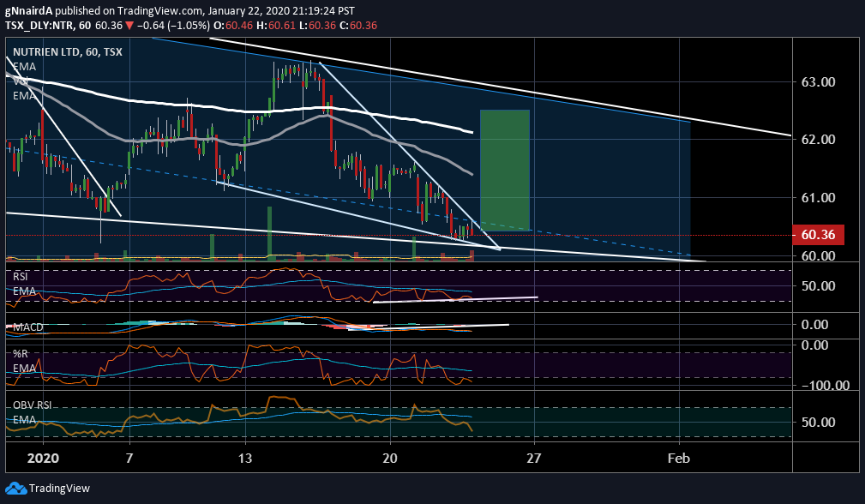This screenshot has width=865, height=504.
Task: Click the NUTRIEN LTD, 60, TSX chart title
Action: 68,51
